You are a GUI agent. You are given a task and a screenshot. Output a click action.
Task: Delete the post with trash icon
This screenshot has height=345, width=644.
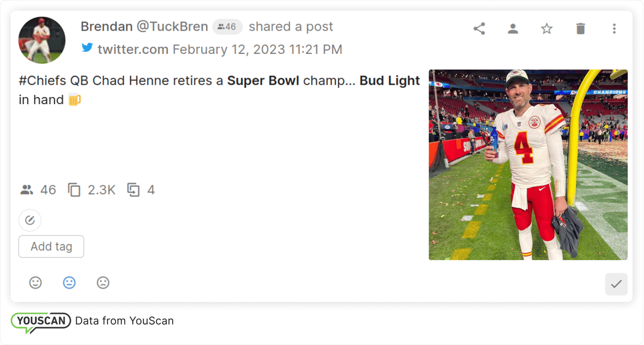tap(581, 29)
